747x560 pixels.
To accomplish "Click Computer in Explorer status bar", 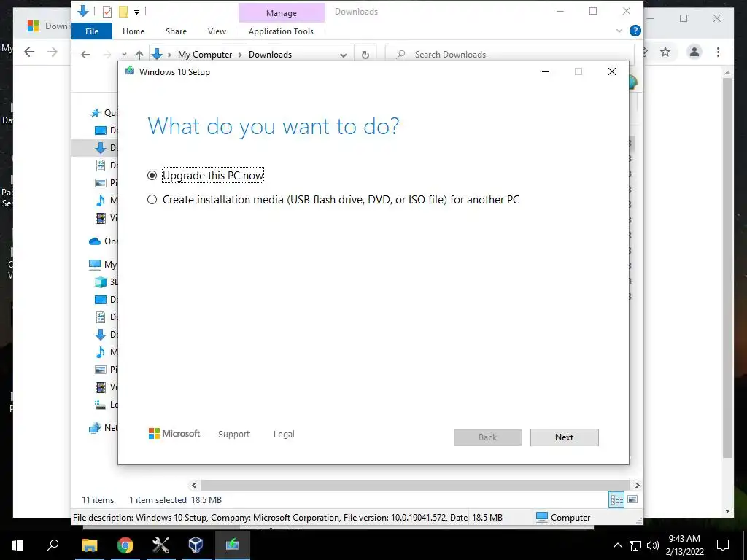I will (x=562, y=517).
